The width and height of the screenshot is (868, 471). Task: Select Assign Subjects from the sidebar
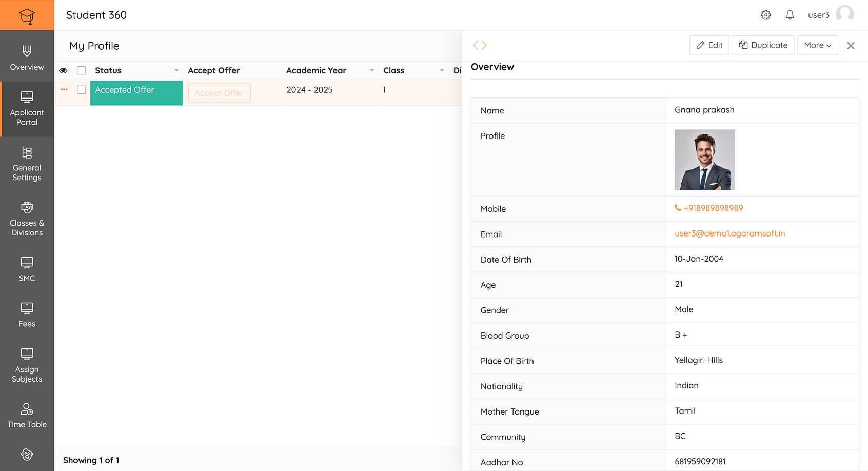pyautogui.click(x=27, y=365)
